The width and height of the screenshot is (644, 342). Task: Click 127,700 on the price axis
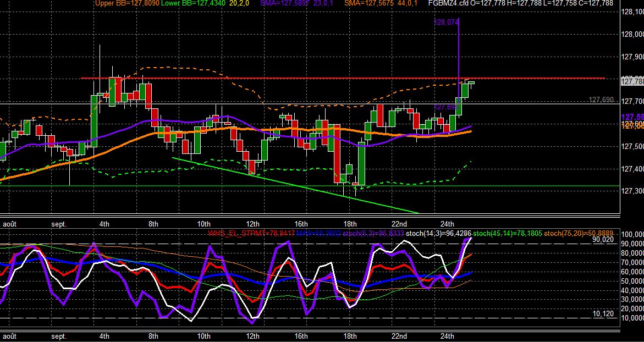[x=633, y=101]
